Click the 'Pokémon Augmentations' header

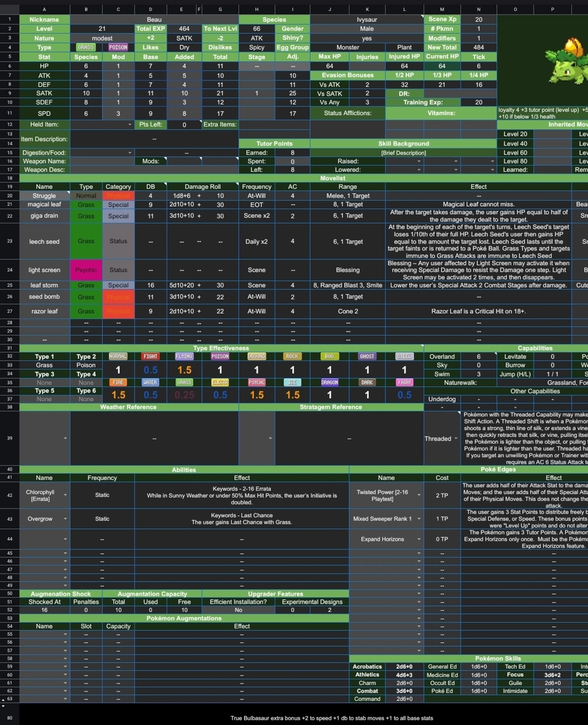click(x=184, y=618)
